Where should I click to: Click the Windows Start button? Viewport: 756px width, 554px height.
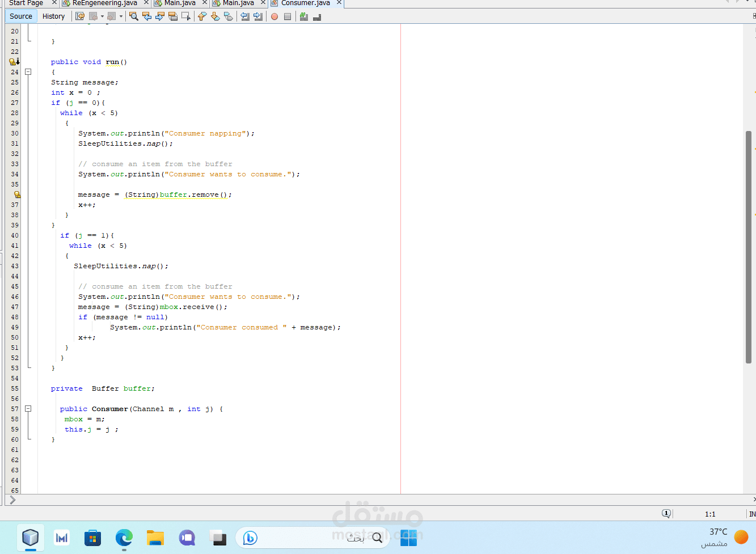click(x=408, y=538)
